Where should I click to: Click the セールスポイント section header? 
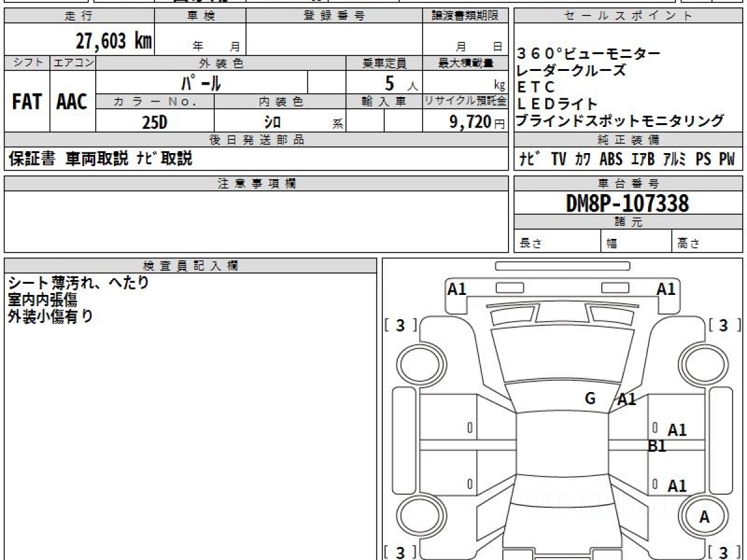tap(628, 16)
